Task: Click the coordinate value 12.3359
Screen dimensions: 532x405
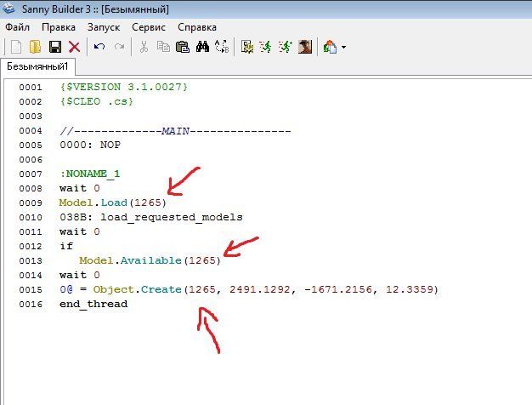Action: (x=409, y=289)
